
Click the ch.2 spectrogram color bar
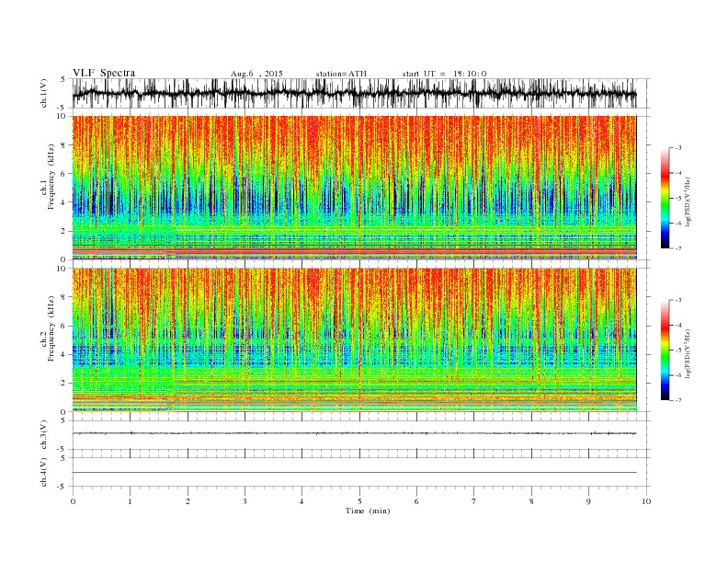pyautogui.click(x=665, y=350)
